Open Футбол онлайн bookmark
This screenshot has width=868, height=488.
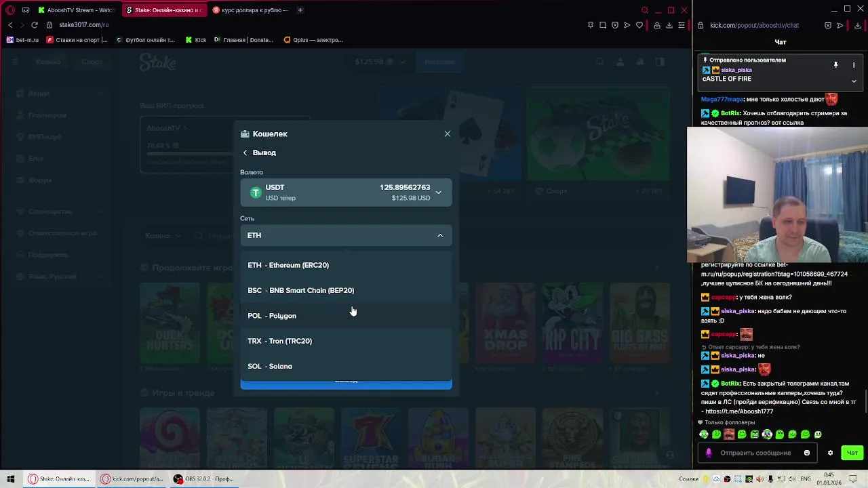click(145, 40)
